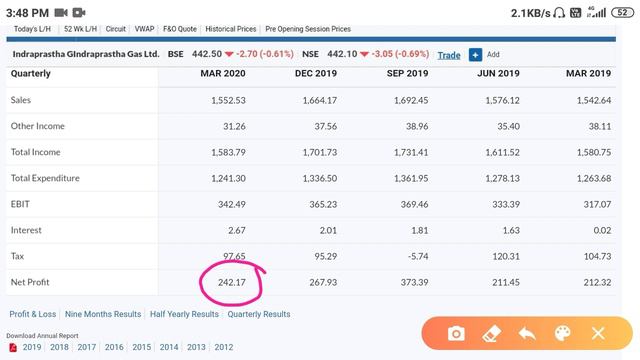This screenshot has width=640, height=360.
Task: Download the 2017 annual report
Action: pos(87,347)
